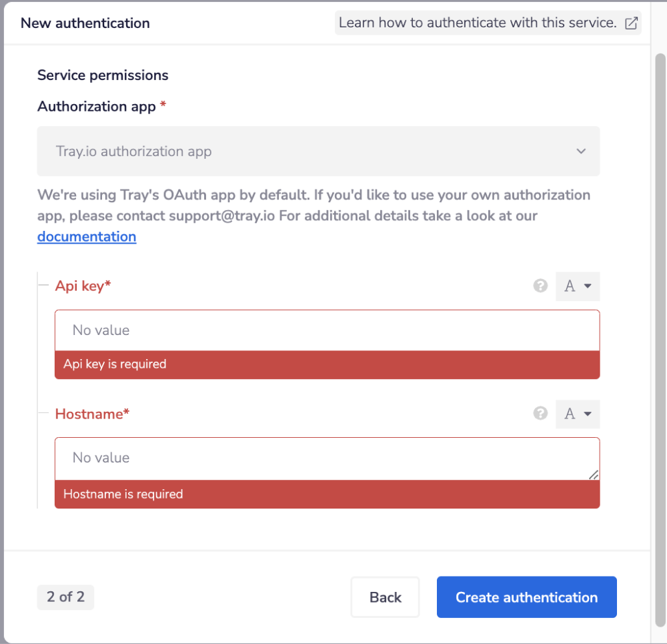Open the documentation link
Viewport: 667px width, 644px height.
click(x=87, y=236)
